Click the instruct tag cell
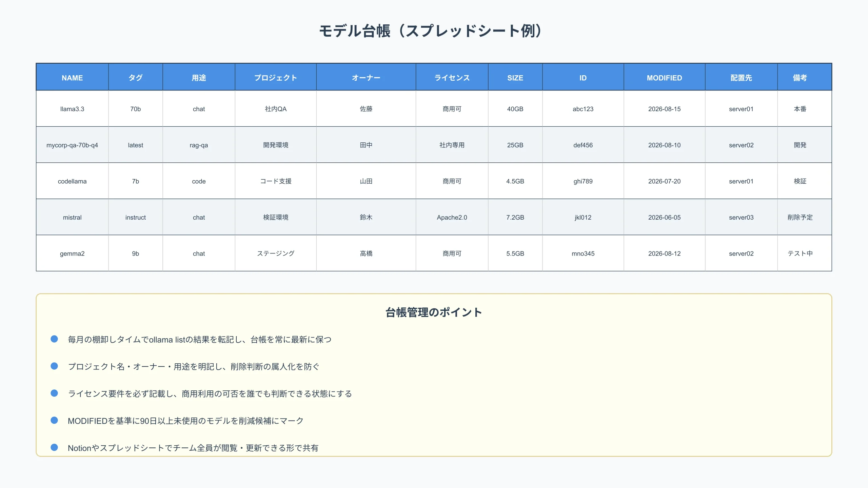868x488 pixels. point(136,217)
